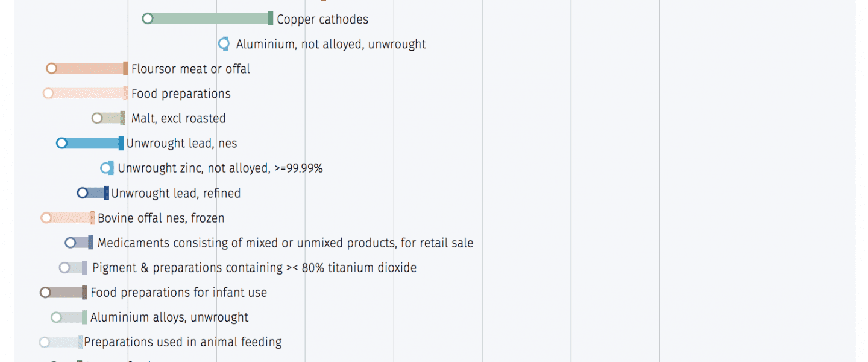Select the Copper cathodes green range bar
Viewport: 868px width, 362px height.
(209, 19)
